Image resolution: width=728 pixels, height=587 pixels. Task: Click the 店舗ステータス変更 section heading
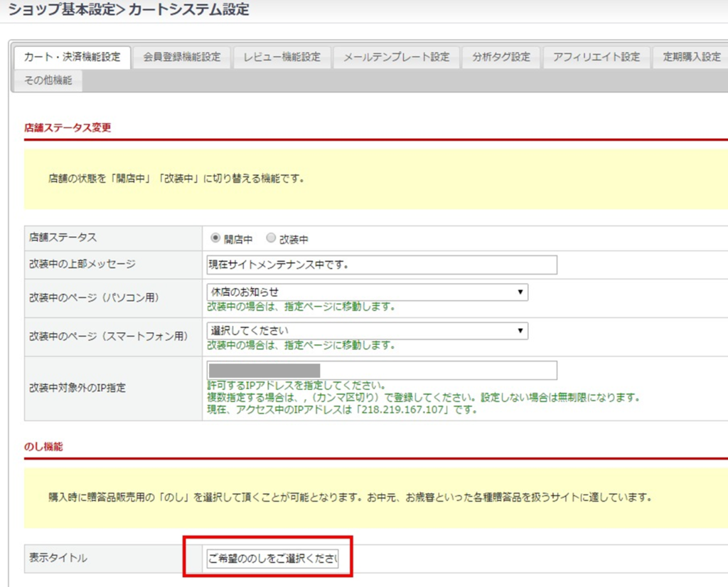click(x=68, y=128)
